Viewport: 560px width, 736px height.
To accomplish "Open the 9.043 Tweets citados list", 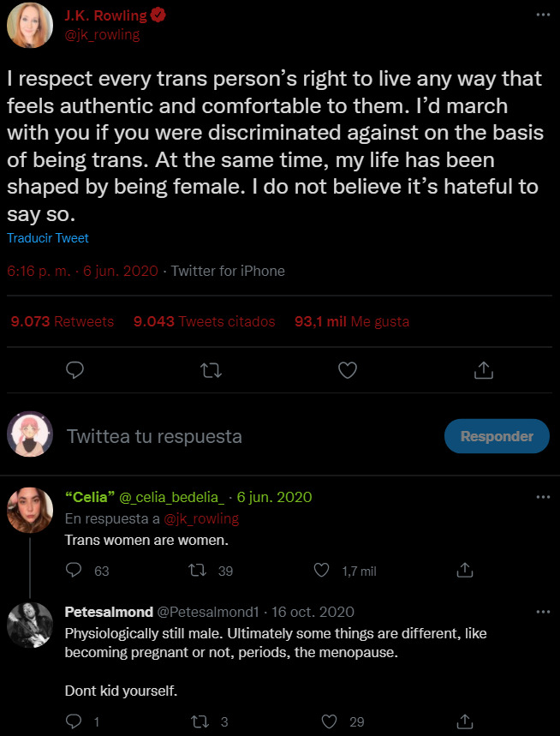I will (204, 322).
